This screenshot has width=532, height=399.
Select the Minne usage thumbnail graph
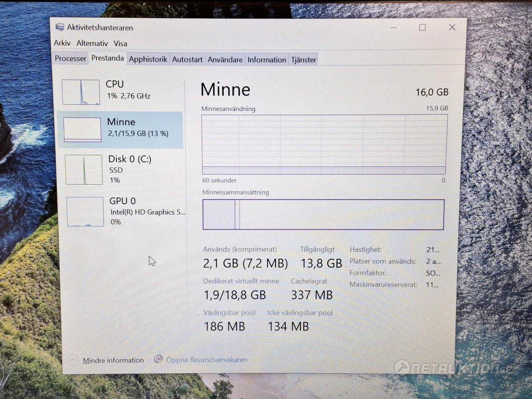tap(82, 130)
